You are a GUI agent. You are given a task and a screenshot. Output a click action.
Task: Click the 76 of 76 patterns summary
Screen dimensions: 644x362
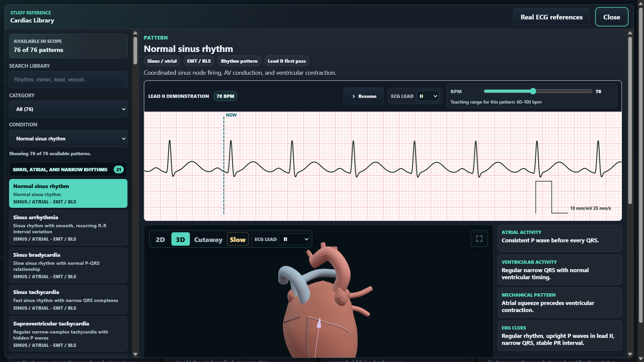68,46
